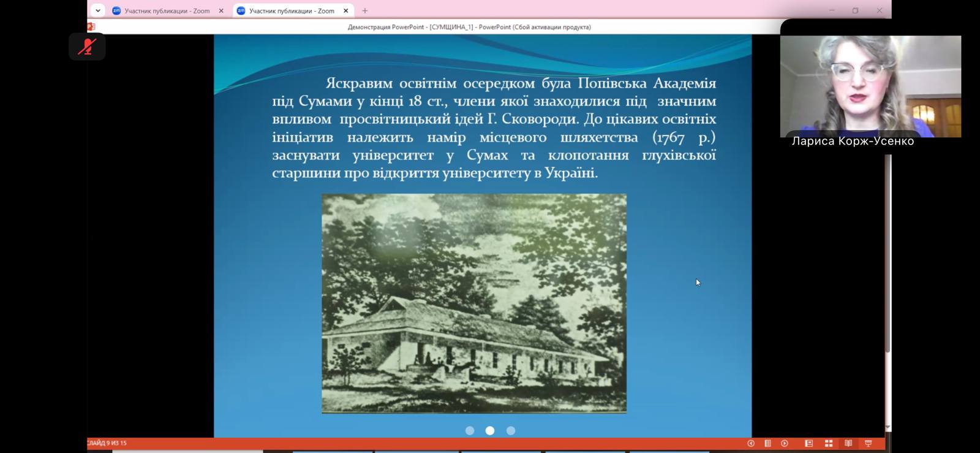Select the first pagination dot below slide

pyautogui.click(x=470, y=431)
